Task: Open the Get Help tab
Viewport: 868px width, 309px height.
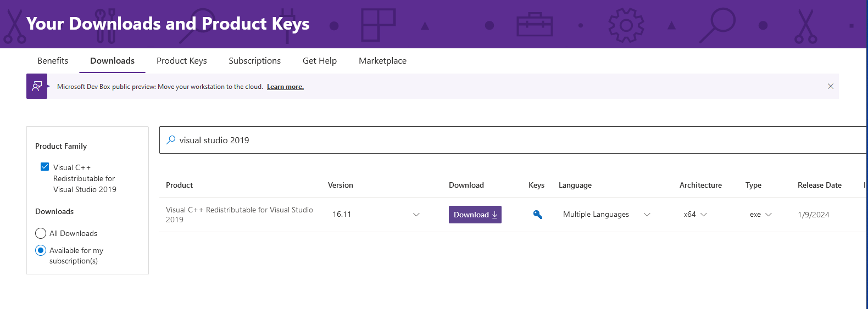Action: [320, 61]
